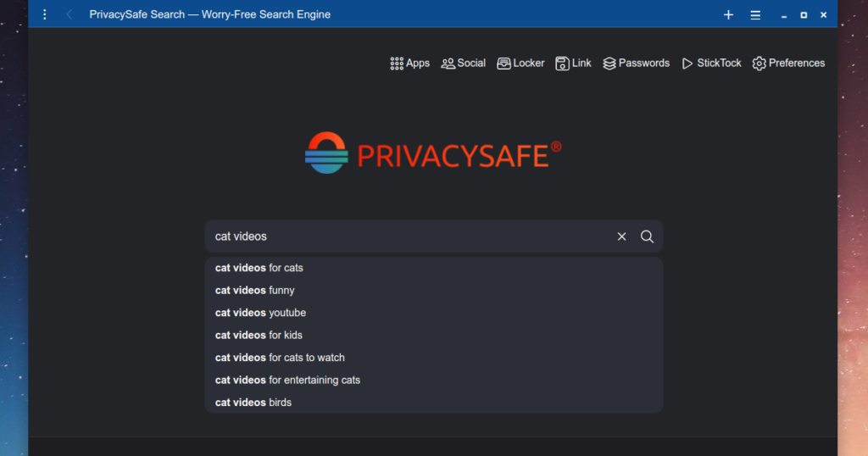
Task: Focus the search field containing "cat videos"
Action: tap(407, 236)
